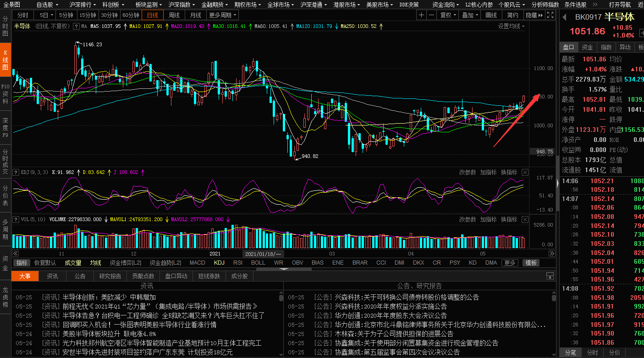This screenshot has height=358, width=644.
Task: Open 叠加 dropdown in chart toolbar
Action: click(469, 15)
